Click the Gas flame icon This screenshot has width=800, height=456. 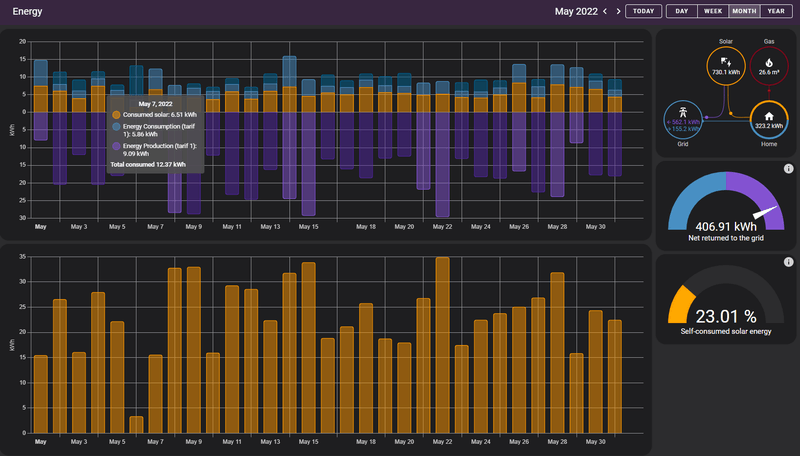tap(769, 62)
